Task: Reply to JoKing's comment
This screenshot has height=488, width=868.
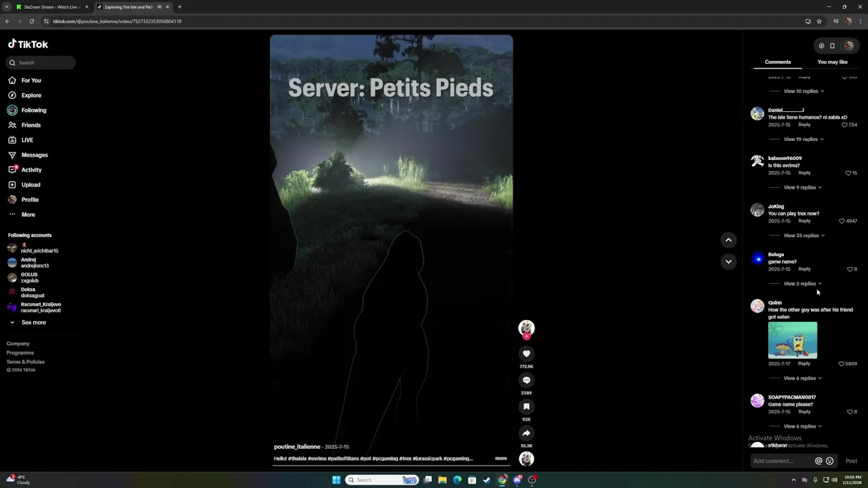Action: tap(804, 221)
